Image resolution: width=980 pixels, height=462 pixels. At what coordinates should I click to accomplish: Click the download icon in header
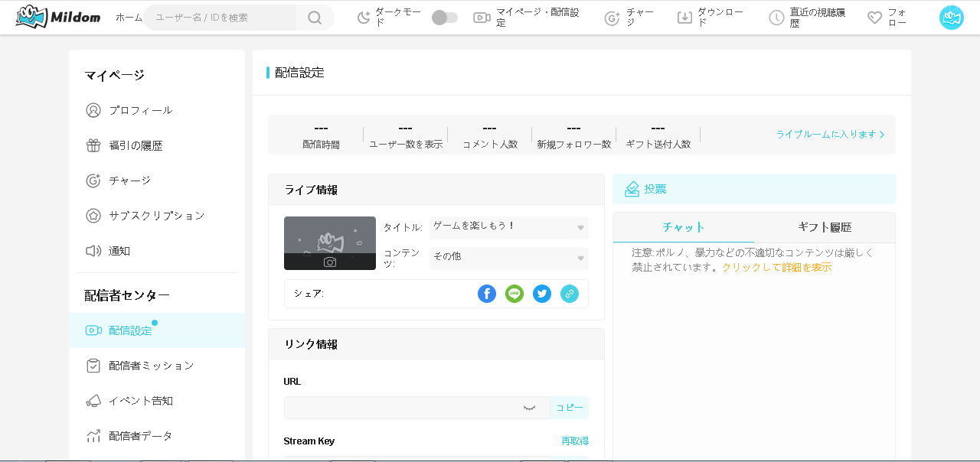point(684,18)
